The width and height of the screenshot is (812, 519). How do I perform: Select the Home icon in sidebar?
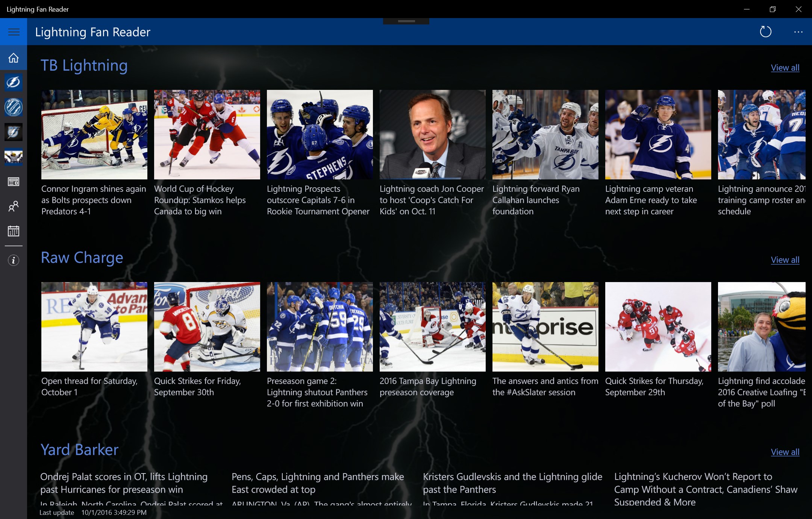tap(14, 58)
